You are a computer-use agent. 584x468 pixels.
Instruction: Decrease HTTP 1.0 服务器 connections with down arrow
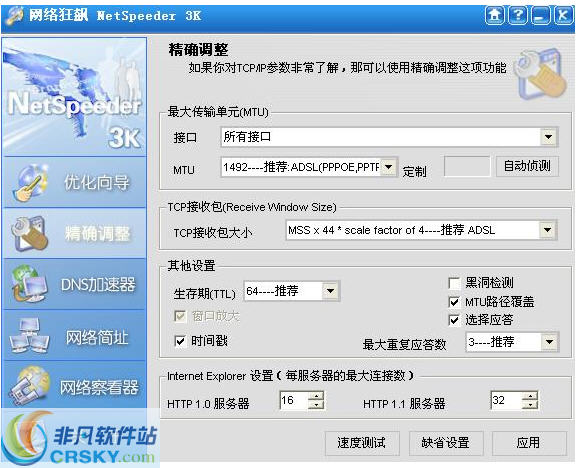point(316,405)
